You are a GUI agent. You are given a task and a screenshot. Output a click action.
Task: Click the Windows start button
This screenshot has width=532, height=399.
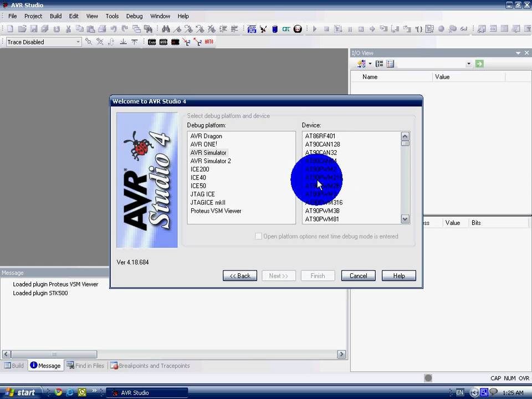(x=21, y=392)
